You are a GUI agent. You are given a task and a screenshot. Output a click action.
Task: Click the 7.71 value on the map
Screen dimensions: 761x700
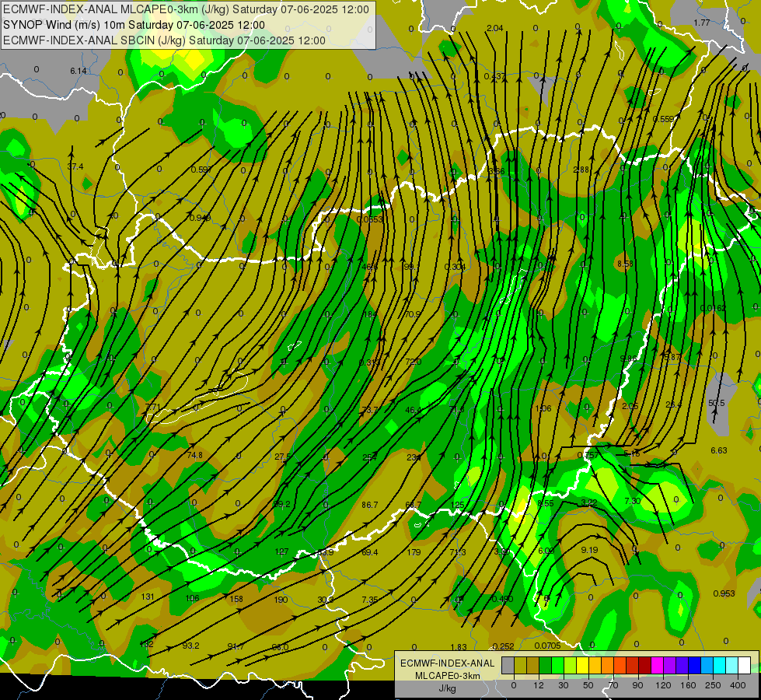(152, 407)
